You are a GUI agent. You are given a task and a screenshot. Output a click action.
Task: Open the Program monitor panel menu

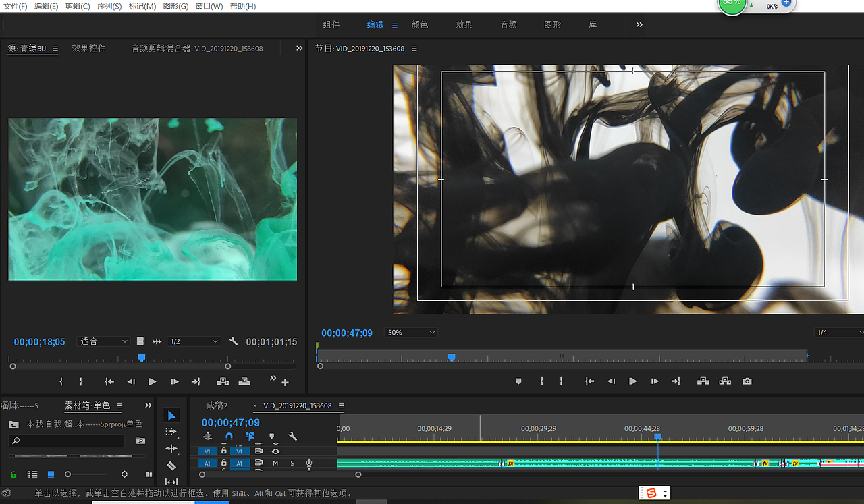click(x=414, y=49)
